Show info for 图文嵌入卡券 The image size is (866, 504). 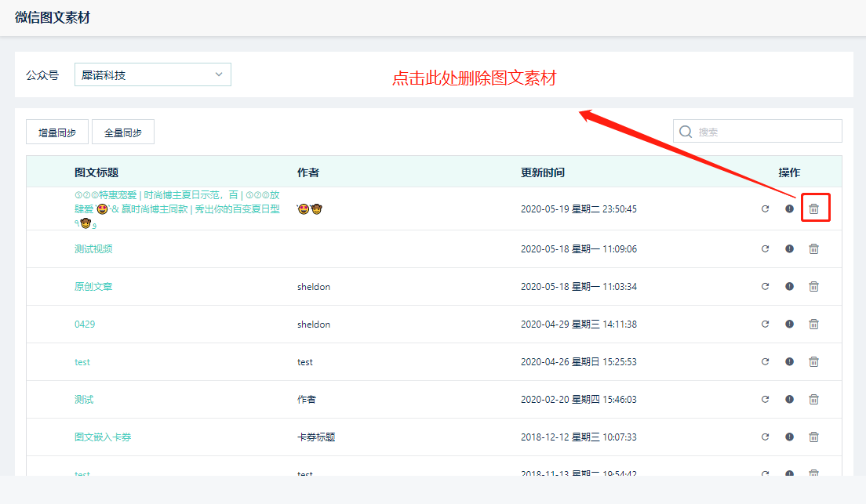pyautogui.click(x=789, y=437)
